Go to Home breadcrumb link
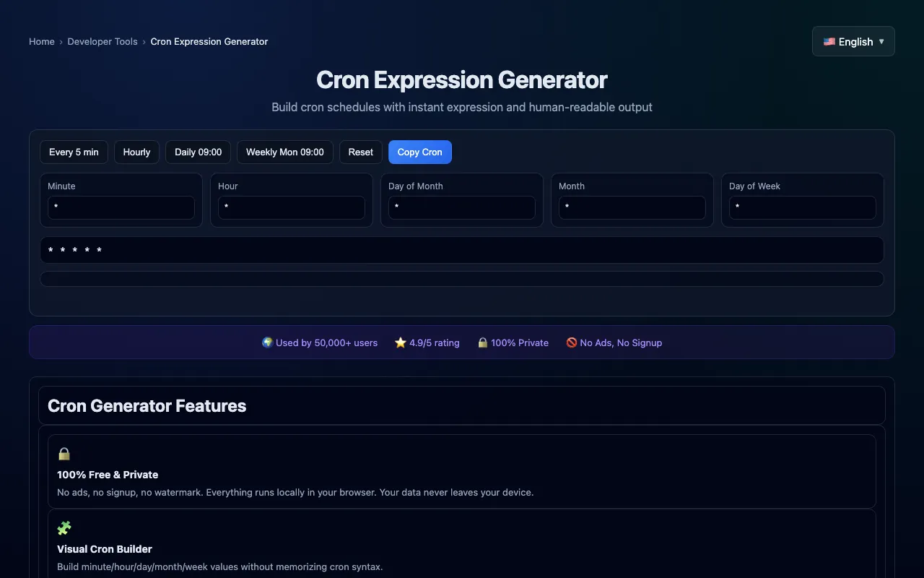Viewport: 924px width, 578px height. tap(42, 42)
